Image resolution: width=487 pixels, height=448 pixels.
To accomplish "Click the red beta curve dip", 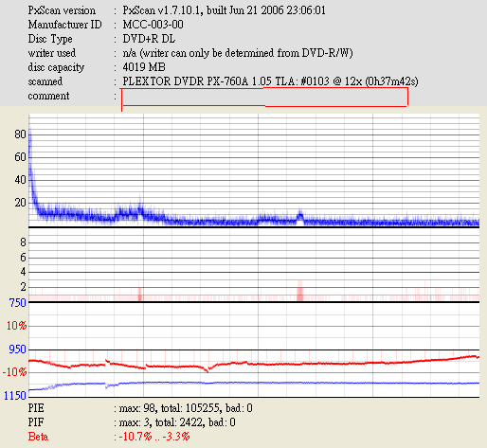I will point(207,370).
